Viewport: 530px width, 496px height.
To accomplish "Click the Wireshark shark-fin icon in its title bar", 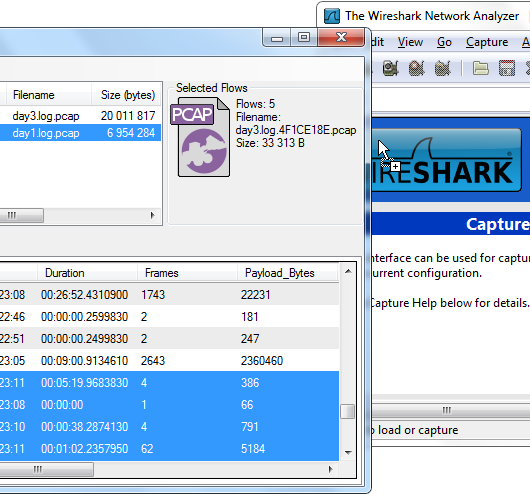I will coord(332,16).
